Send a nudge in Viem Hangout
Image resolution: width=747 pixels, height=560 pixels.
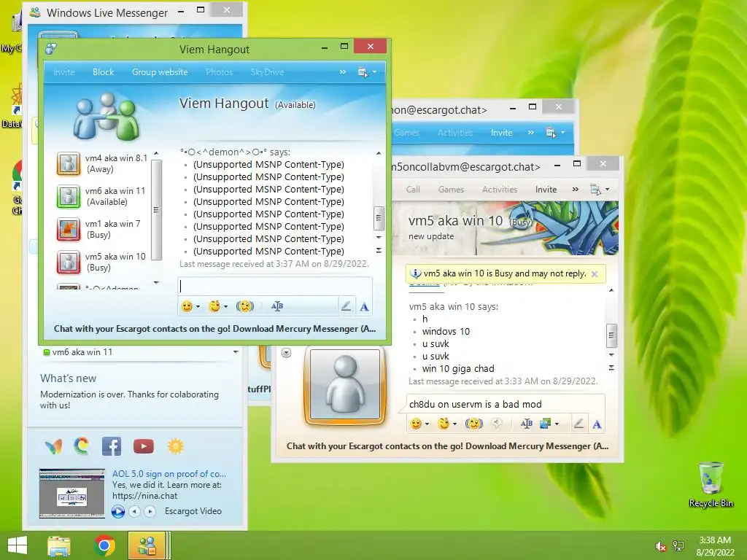245,306
